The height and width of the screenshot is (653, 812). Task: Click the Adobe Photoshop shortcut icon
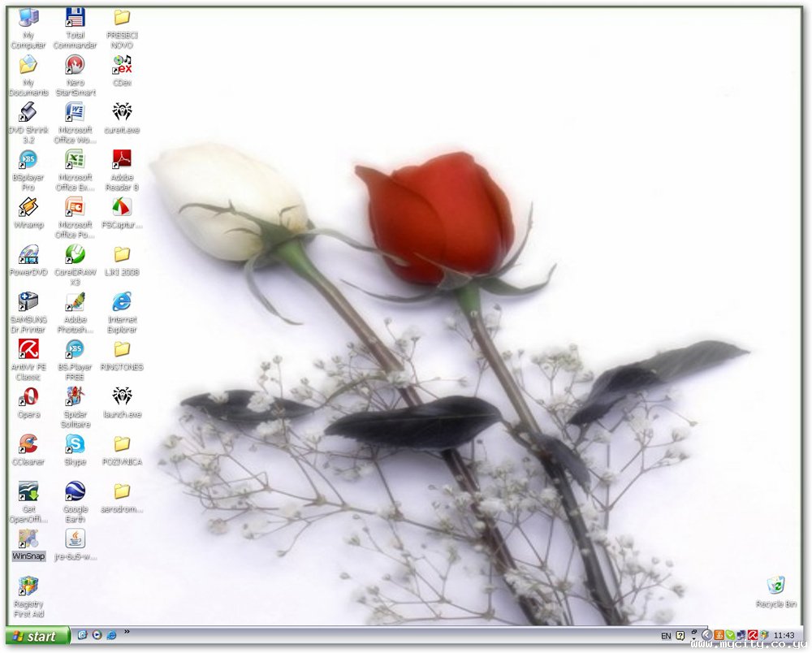[x=75, y=313]
